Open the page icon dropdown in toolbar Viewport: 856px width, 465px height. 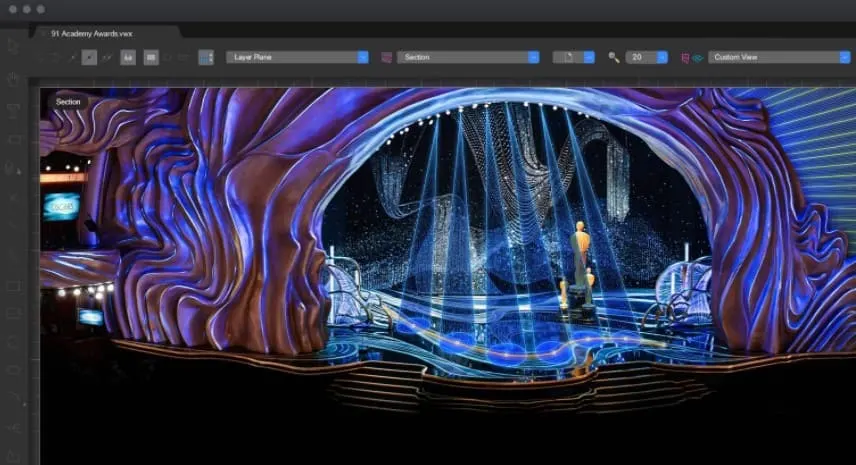point(573,57)
